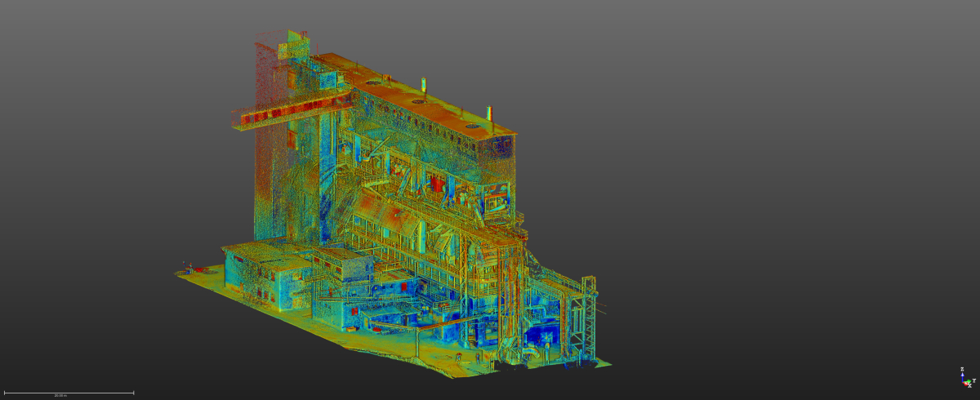Screen dimensions: 980x400
Task: Click the scale bar distance label
Action: point(60,396)
